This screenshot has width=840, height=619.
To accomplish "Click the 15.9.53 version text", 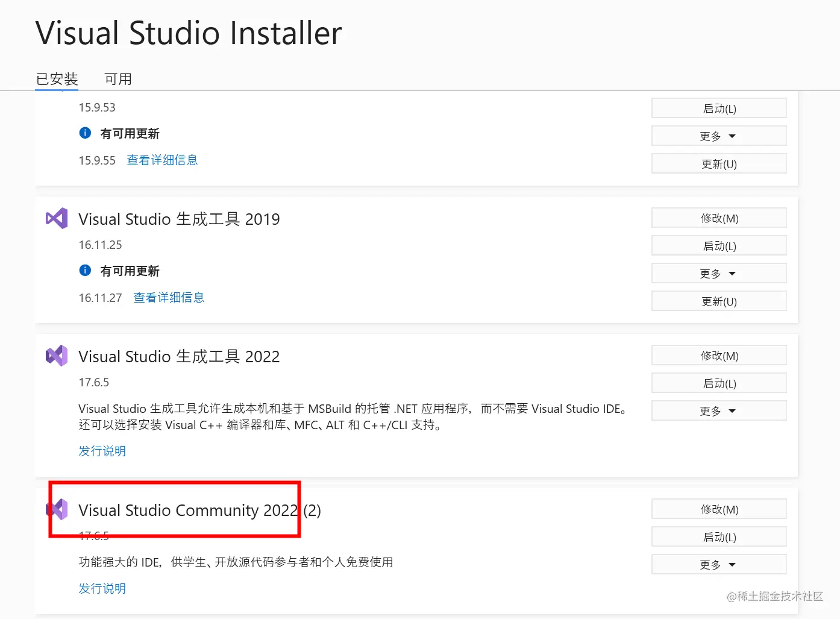I will [97, 107].
